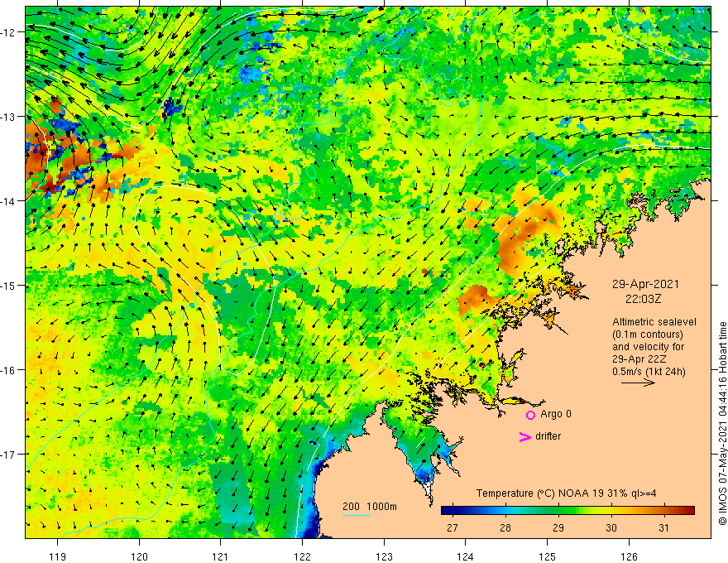The height and width of the screenshot is (563, 728).
Task: Click longitude axis label 123
Action: tap(384, 556)
